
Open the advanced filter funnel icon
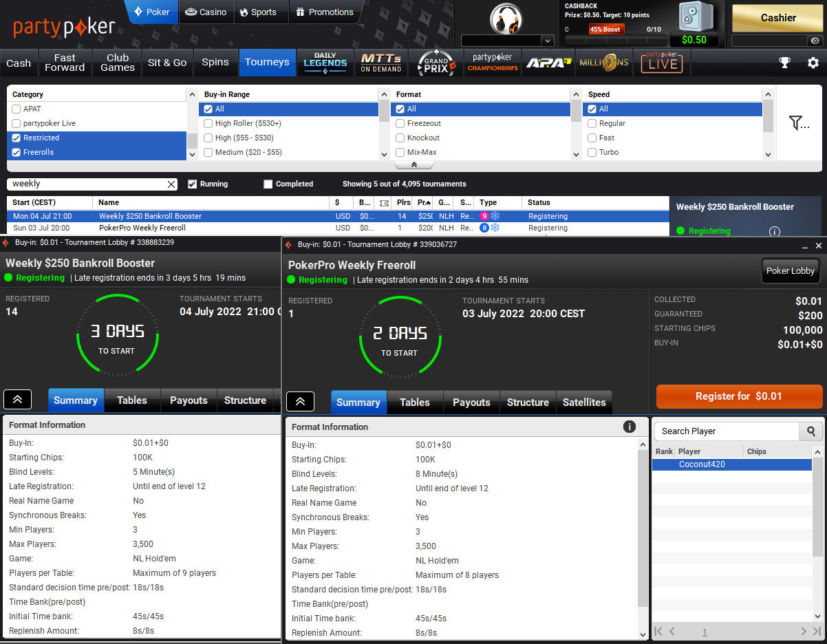[x=798, y=123]
